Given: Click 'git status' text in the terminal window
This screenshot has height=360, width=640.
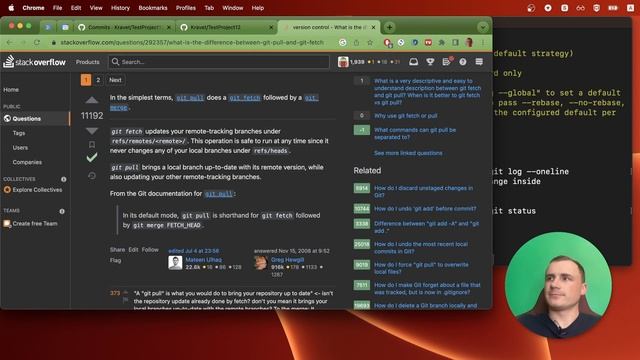Looking at the screenshot, I should pyautogui.click(x=514, y=211).
